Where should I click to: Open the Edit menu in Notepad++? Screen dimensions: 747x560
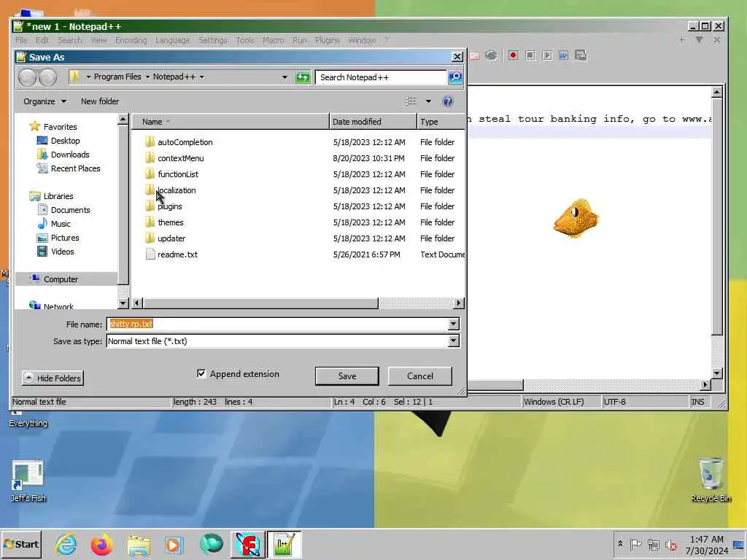click(x=42, y=41)
